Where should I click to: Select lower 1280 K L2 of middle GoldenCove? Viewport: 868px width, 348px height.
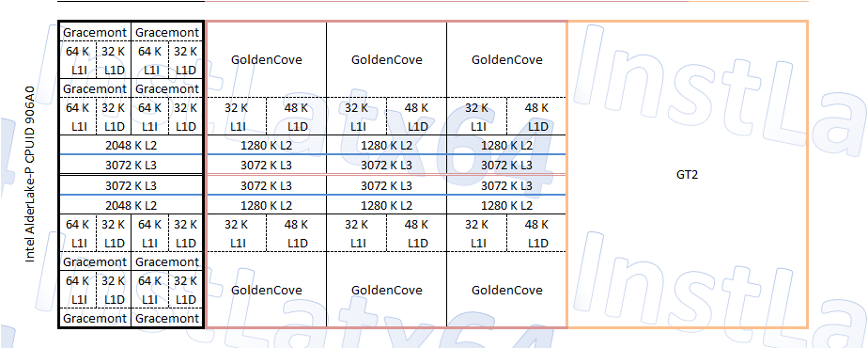click(387, 206)
